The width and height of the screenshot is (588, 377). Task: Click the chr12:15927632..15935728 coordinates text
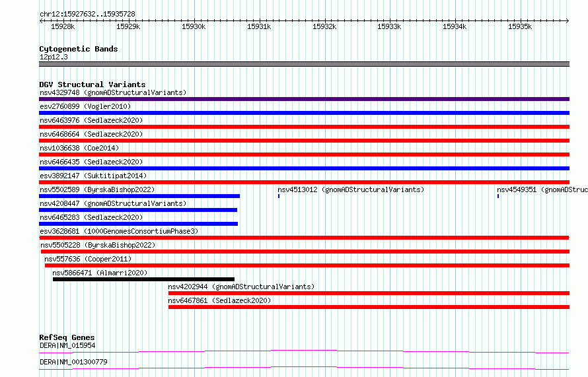87,14
